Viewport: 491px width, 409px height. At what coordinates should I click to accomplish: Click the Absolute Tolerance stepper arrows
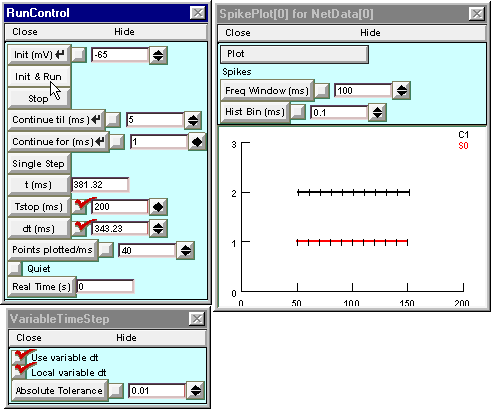tap(196, 391)
